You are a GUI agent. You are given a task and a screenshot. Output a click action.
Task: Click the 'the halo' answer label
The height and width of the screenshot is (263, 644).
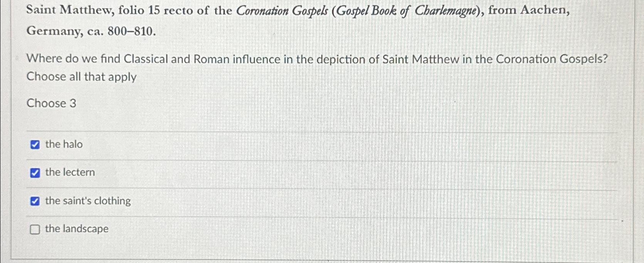[64, 144]
